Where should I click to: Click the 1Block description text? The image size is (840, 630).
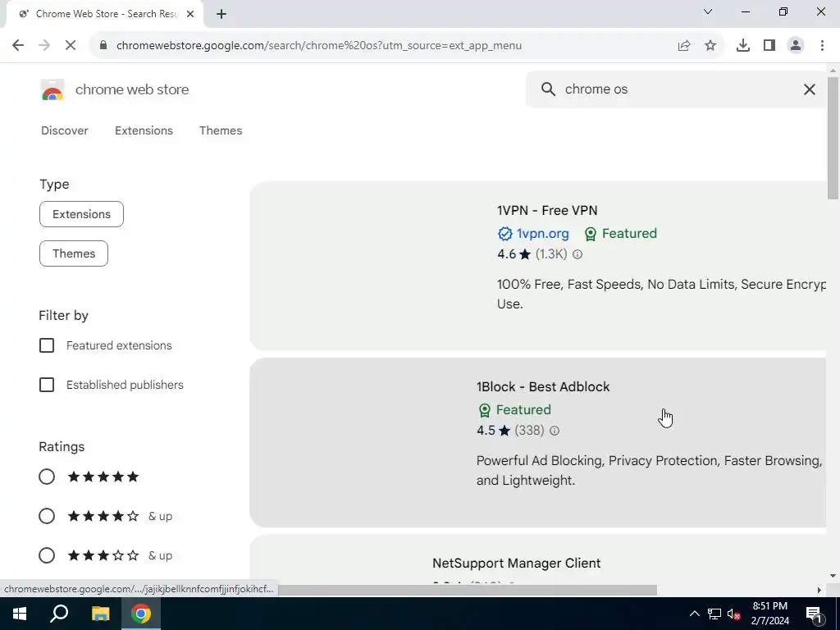[x=650, y=470]
